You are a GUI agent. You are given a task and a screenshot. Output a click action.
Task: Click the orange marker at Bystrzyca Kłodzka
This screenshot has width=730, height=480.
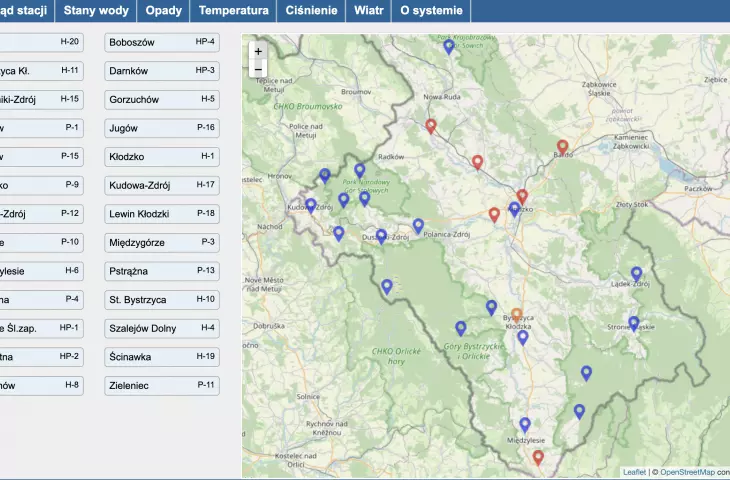coord(516,316)
